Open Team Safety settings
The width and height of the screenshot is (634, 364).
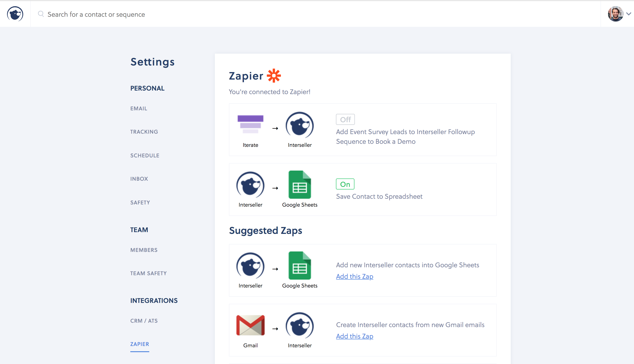[148, 273]
